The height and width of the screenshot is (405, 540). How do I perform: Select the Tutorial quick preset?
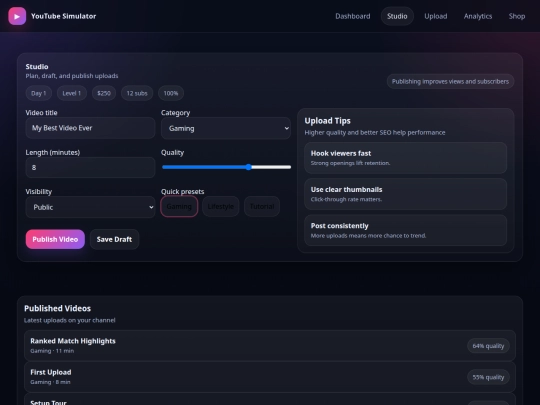(262, 206)
